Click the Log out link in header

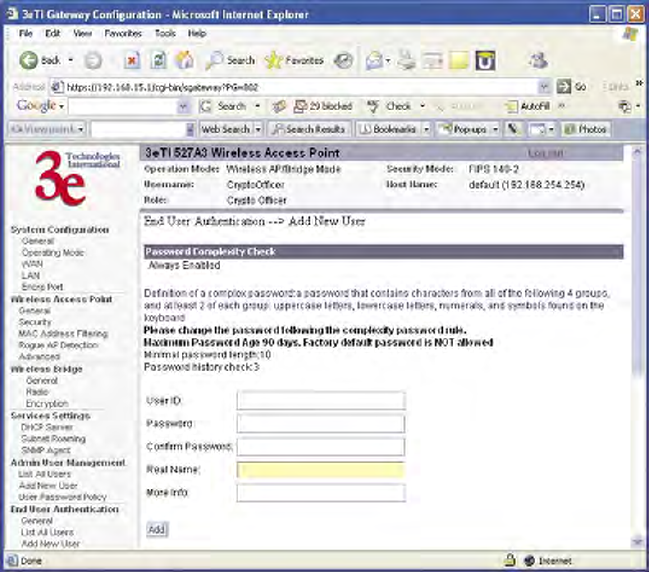pyautogui.click(x=546, y=153)
